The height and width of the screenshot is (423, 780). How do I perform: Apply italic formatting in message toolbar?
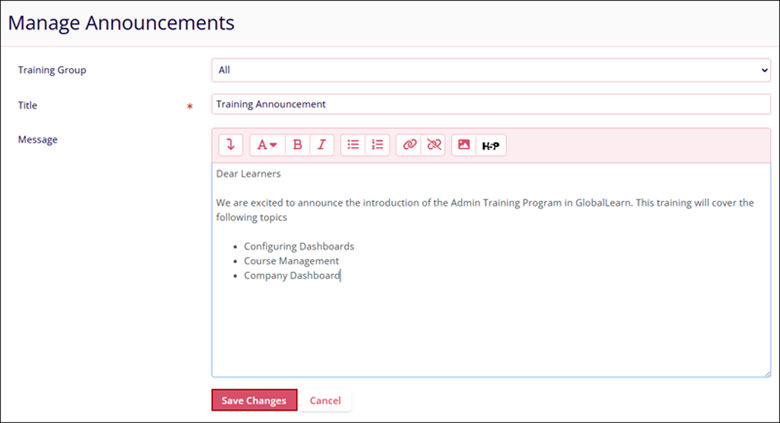coord(321,145)
